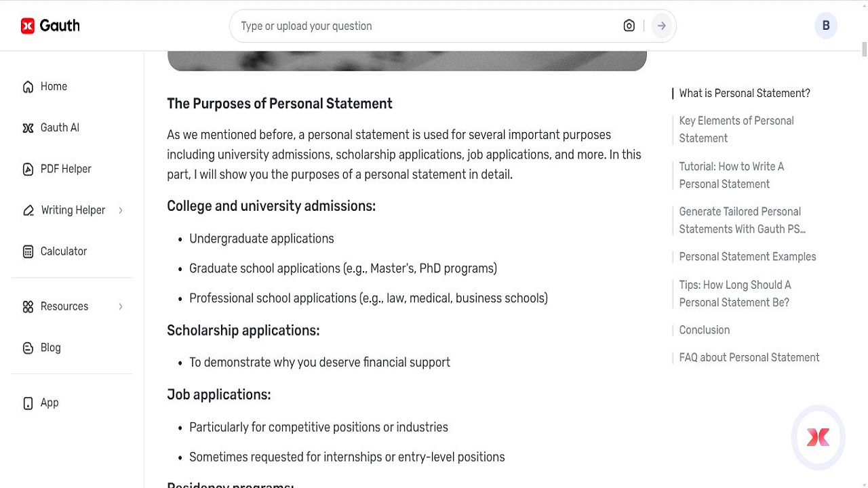
Task: Open your account via the B avatar
Action: coord(826,25)
